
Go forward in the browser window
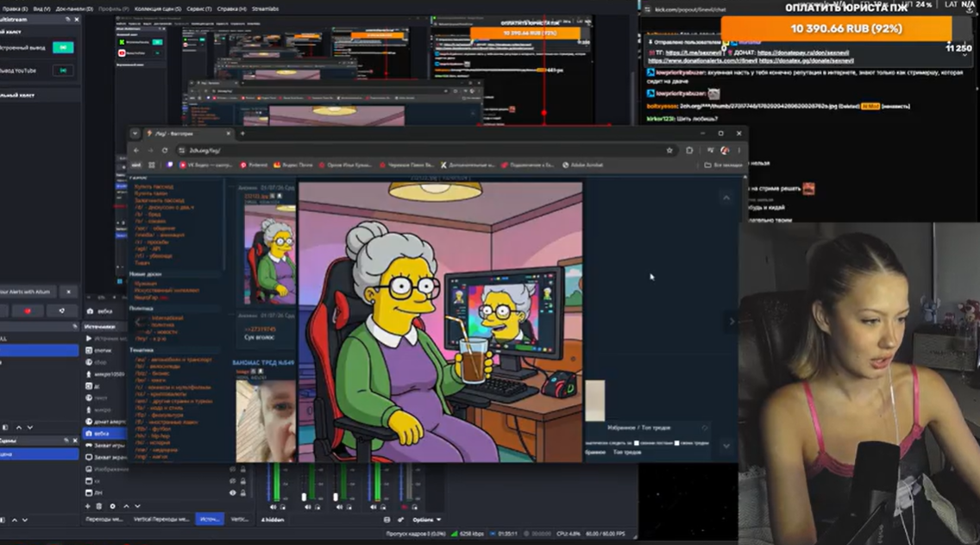pyautogui.click(x=151, y=150)
